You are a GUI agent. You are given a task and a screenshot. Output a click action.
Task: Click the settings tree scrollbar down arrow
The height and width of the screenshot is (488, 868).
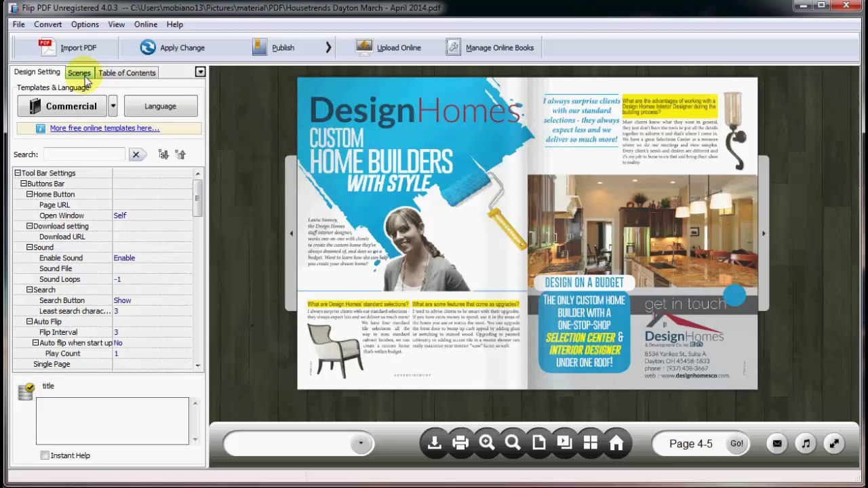[197, 365]
